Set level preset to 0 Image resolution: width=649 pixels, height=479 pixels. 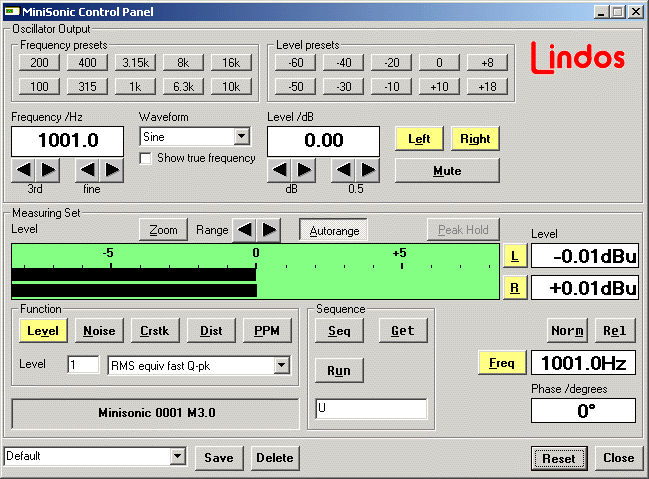click(x=440, y=63)
